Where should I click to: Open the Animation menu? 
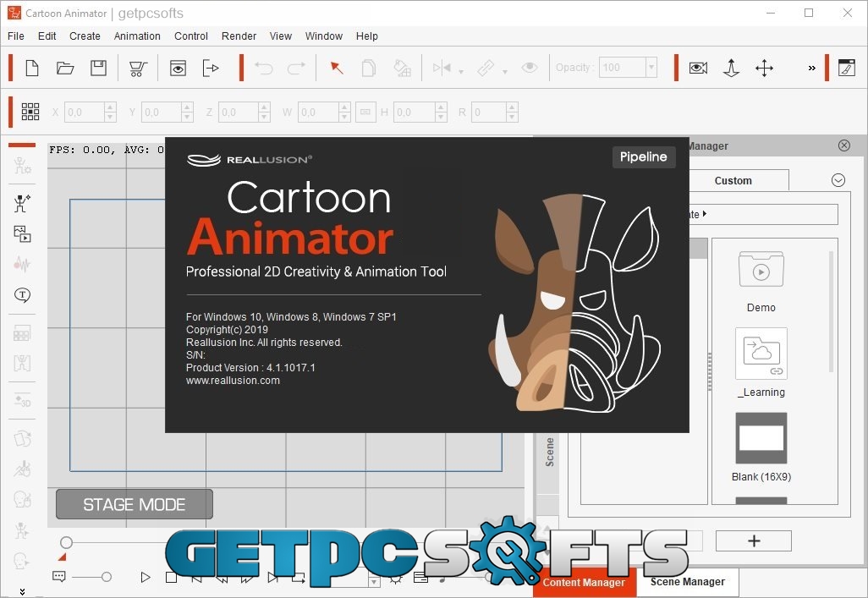tap(137, 36)
